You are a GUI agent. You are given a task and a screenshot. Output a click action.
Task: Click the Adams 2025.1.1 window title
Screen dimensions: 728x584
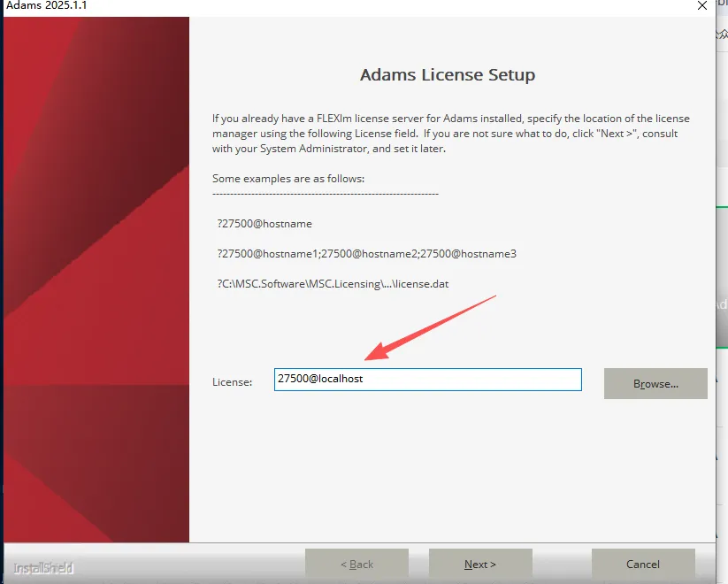pos(46,5)
